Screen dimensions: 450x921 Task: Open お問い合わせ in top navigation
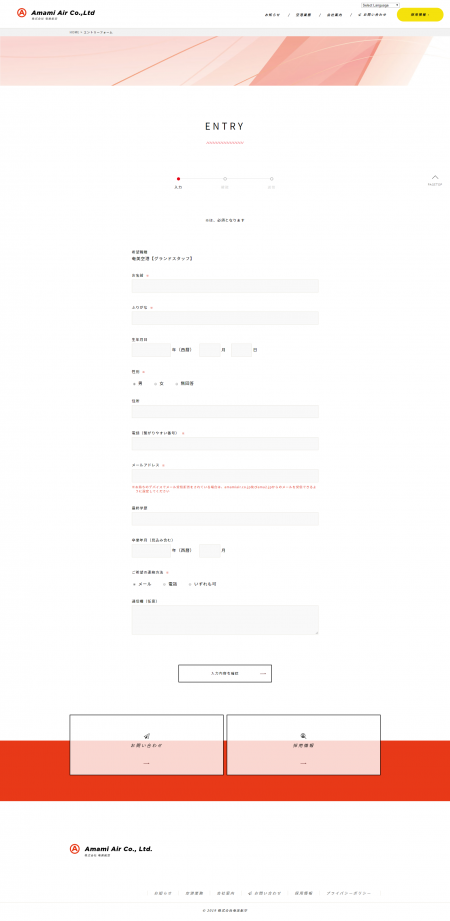coord(372,15)
